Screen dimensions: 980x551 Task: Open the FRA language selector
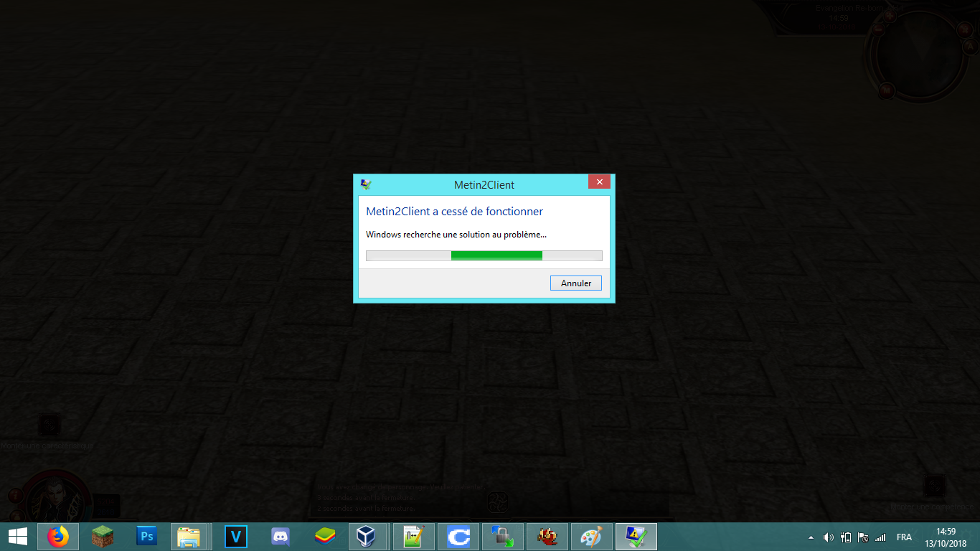904,537
